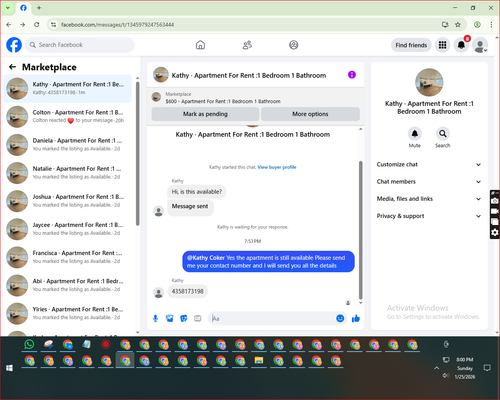500x400 pixels.
Task: Click the listing photo in right panel
Action: pyautogui.click(x=429, y=82)
